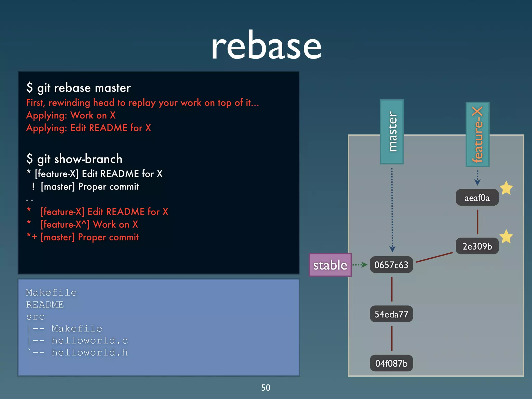
Task: Select commit node 54eda77
Action: point(391,314)
